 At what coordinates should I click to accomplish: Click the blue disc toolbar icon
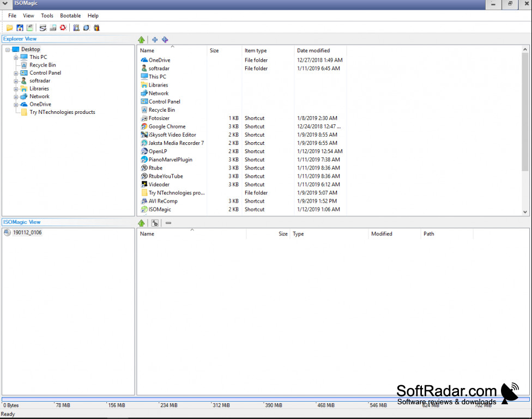[x=87, y=28]
